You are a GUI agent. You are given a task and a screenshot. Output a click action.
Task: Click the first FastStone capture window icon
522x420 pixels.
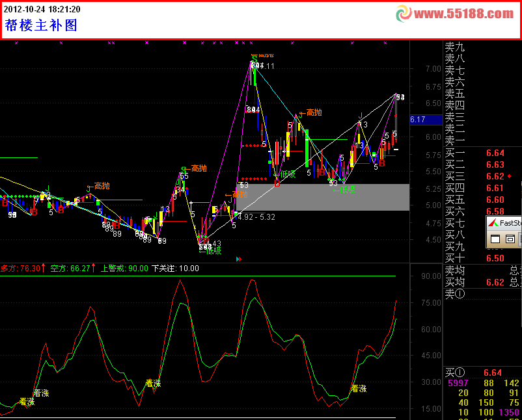(x=495, y=240)
